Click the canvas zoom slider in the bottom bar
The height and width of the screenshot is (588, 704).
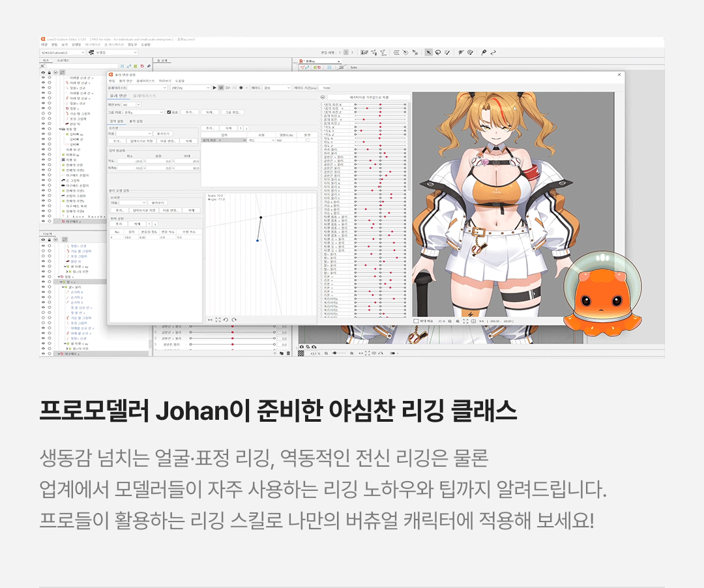pos(338,353)
